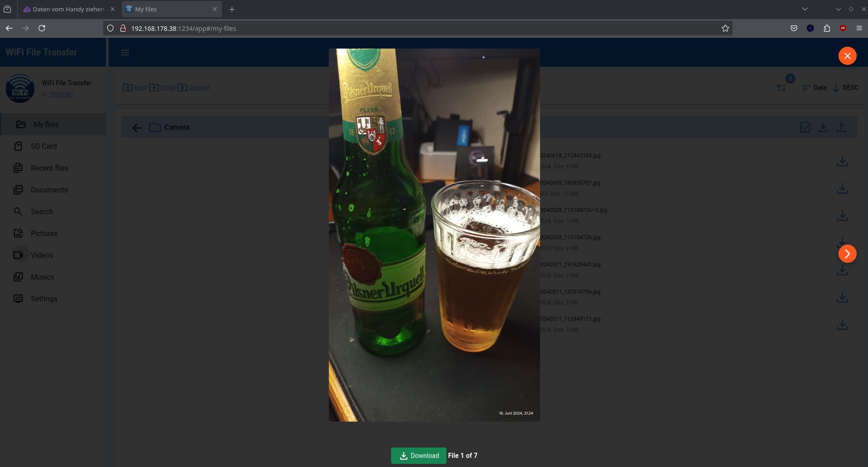Viewport: 868px width, 467px height.
Task: Go to next image with orange arrow
Action: (847, 254)
